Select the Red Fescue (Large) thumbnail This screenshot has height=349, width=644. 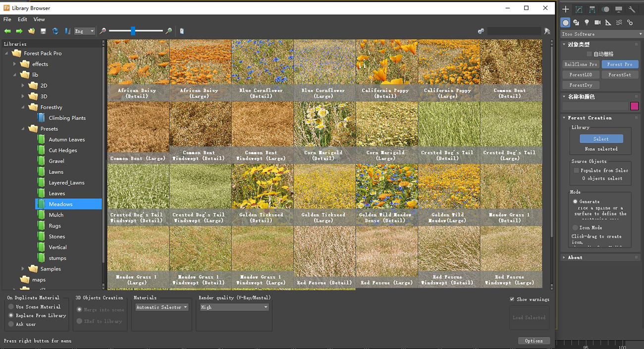click(x=386, y=257)
